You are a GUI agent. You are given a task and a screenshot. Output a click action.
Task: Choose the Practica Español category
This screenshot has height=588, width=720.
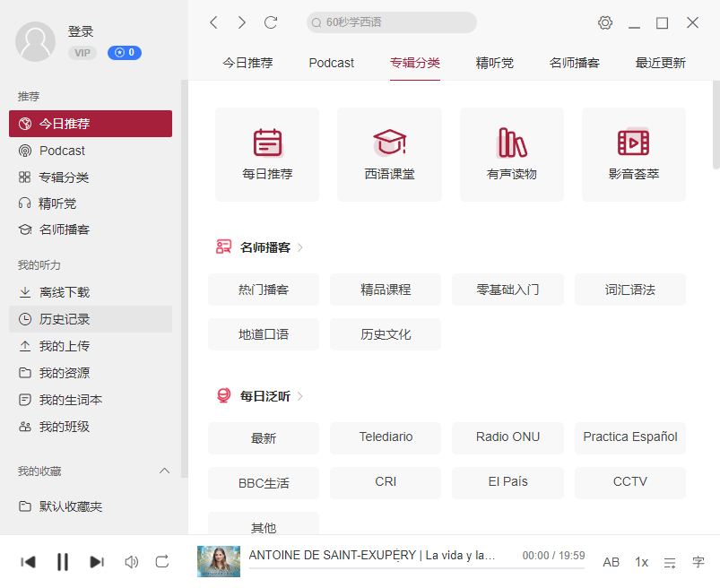click(630, 438)
